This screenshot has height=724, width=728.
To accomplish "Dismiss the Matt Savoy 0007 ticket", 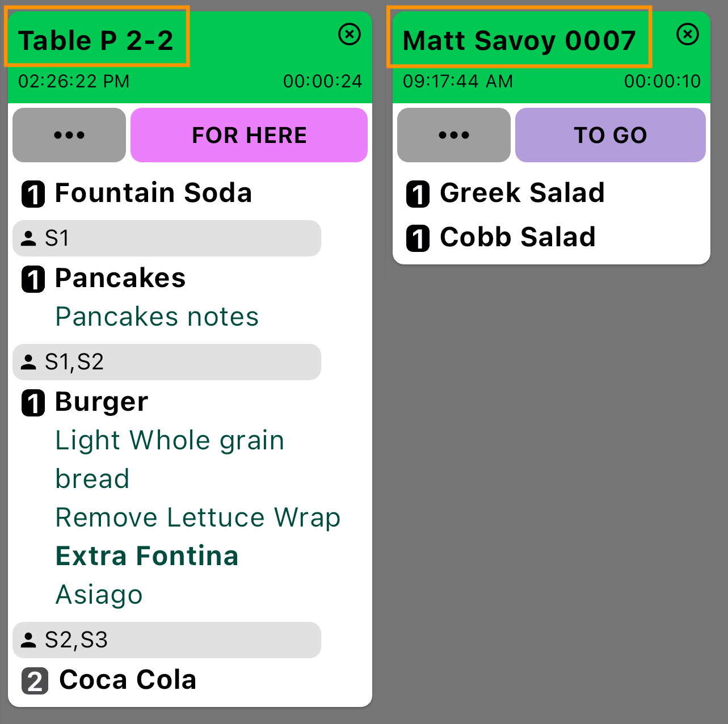I will (688, 35).
